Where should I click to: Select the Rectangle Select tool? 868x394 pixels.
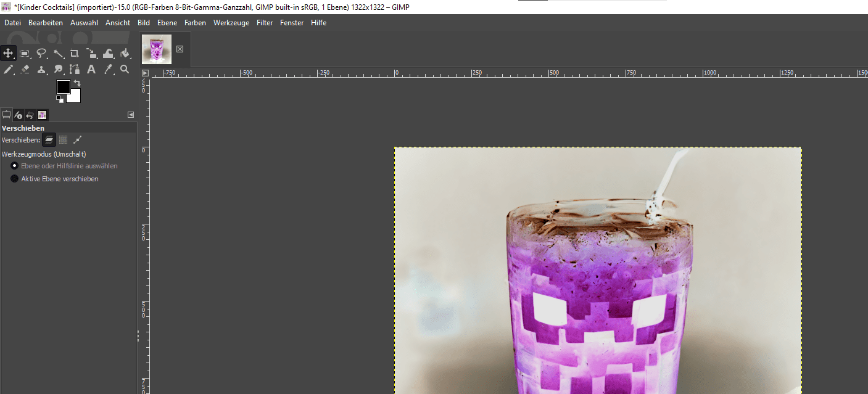(x=25, y=53)
